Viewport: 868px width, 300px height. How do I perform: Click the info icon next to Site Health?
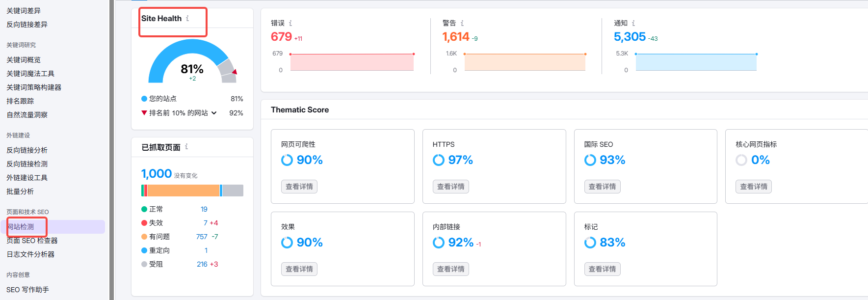(187, 18)
